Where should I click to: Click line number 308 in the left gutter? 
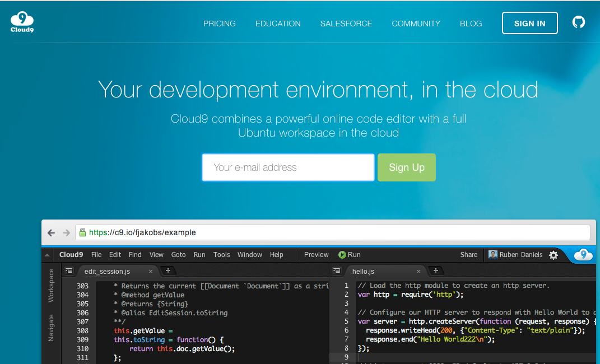(83, 331)
